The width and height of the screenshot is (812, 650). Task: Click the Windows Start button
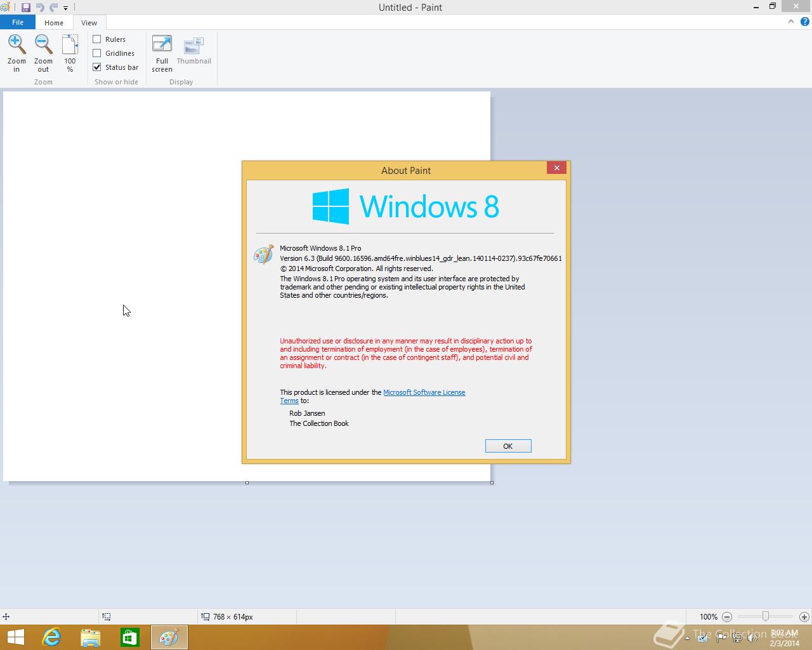[15, 637]
